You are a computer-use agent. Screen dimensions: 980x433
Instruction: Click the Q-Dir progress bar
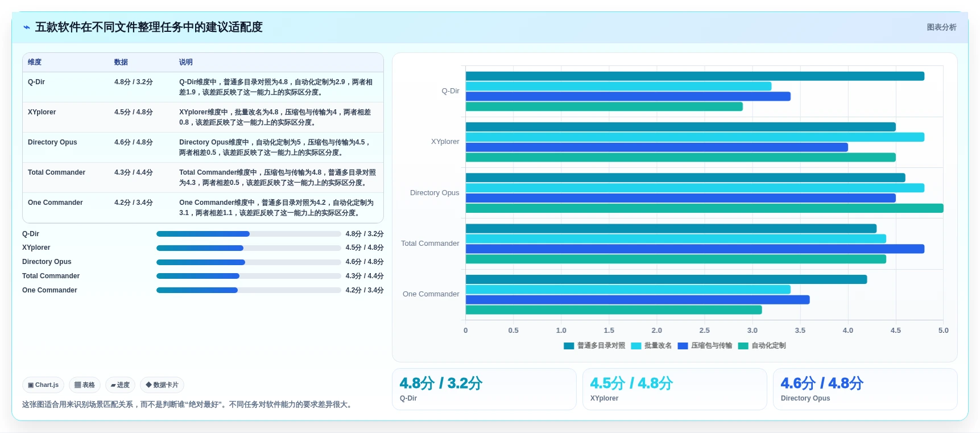pyautogui.click(x=249, y=234)
